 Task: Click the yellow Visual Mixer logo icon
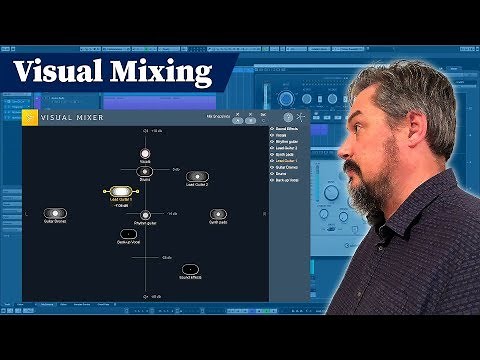tap(30, 118)
